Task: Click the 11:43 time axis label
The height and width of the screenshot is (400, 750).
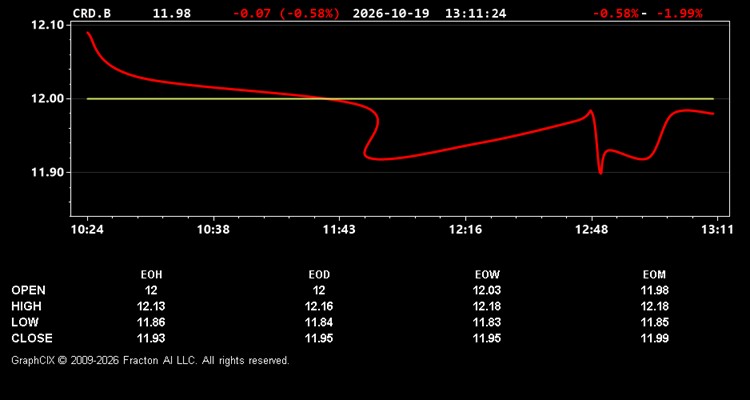Action: (339, 230)
